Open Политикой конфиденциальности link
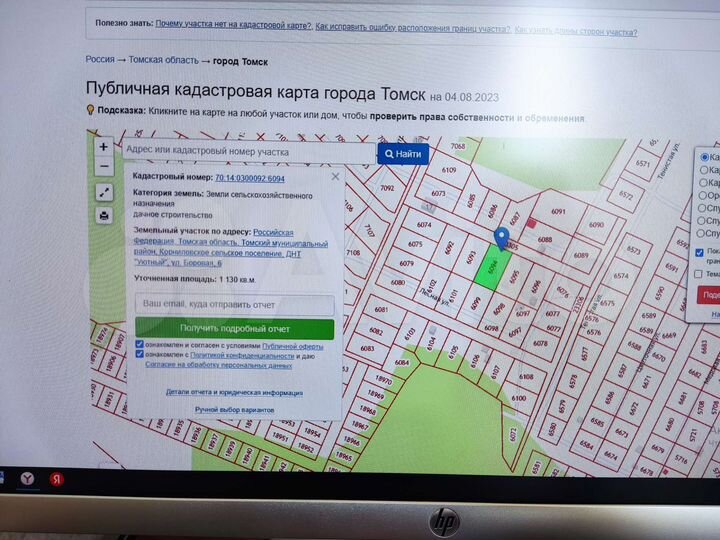 [x=242, y=355]
